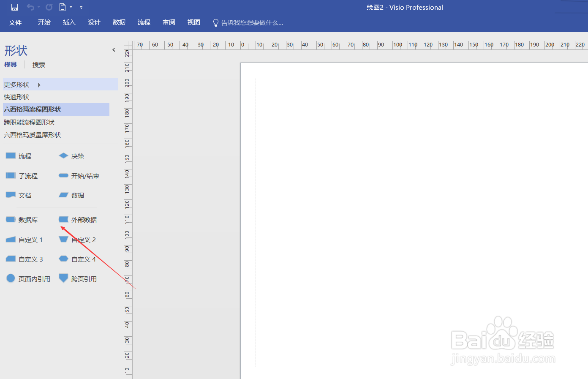
Task: Click the 子流程 shape label
Action: click(x=28, y=176)
